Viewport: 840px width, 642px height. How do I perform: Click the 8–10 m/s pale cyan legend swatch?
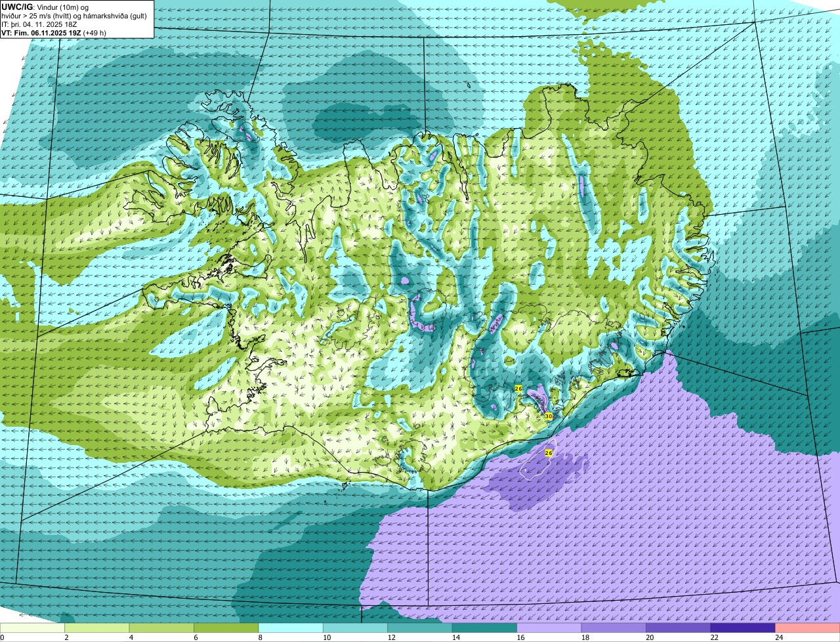tap(291, 628)
